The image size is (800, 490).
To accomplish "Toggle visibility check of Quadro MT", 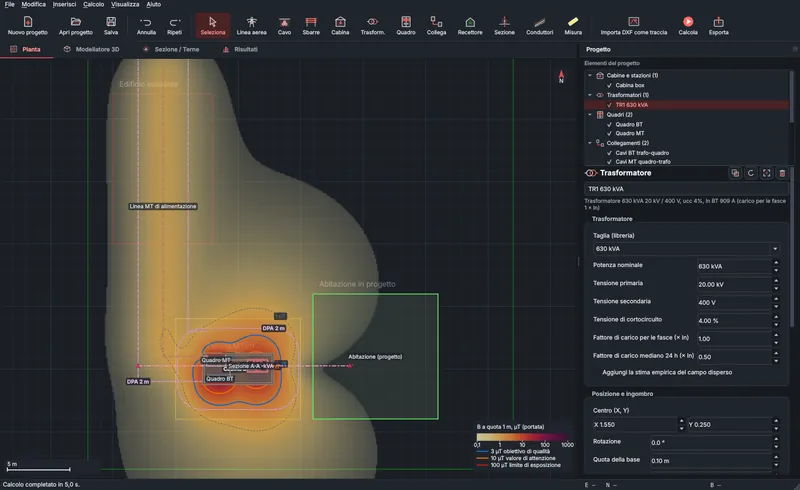I will [609, 133].
